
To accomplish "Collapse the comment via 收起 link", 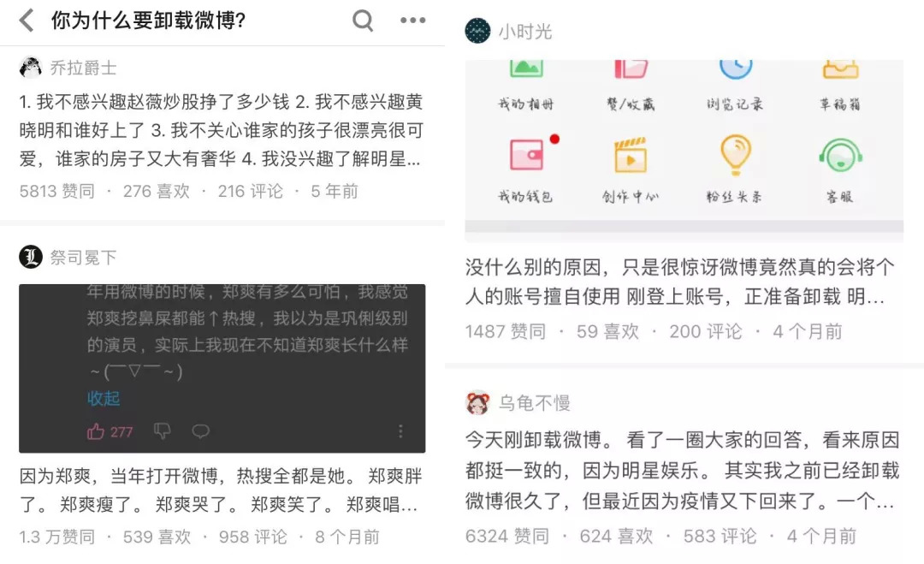I will tap(104, 399).
